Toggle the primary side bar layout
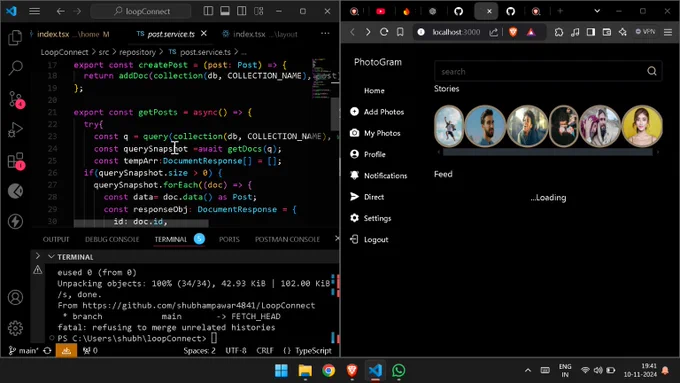This screenshot has width=680, height=383. pyautogui.click(x=208, y=11)
